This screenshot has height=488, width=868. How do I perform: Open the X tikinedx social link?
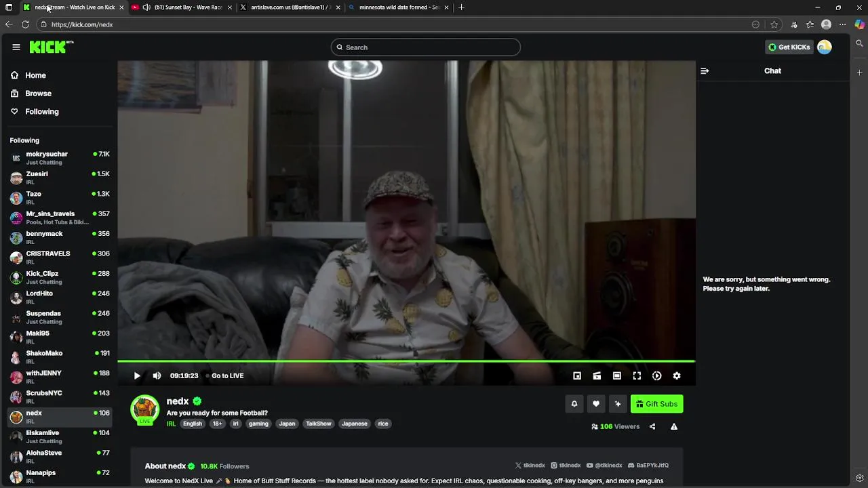[x=530, y=466]
